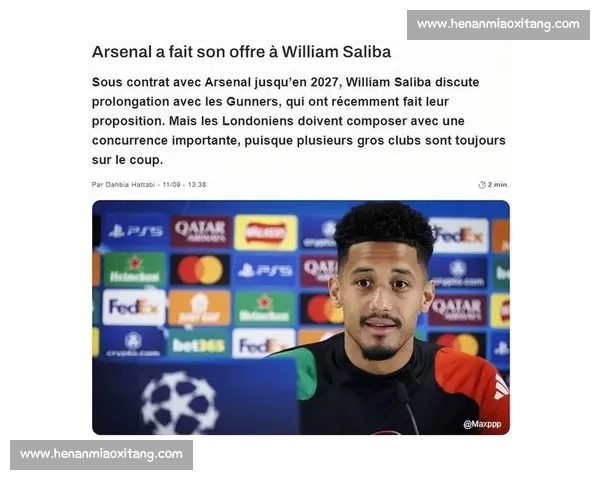Click the Heineken logo with red star at left
This screenshot has width=600, height=480.
tap(134, 270)
